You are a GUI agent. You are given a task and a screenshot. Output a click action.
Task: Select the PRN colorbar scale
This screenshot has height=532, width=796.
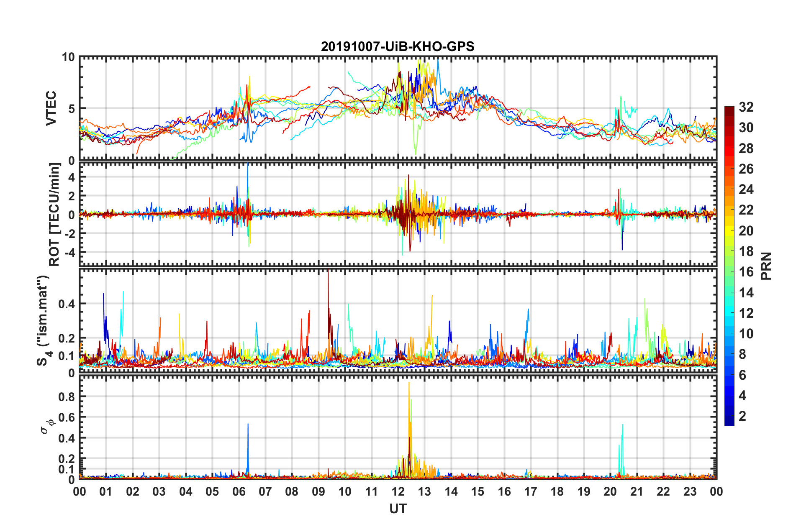tap(729, 266)
